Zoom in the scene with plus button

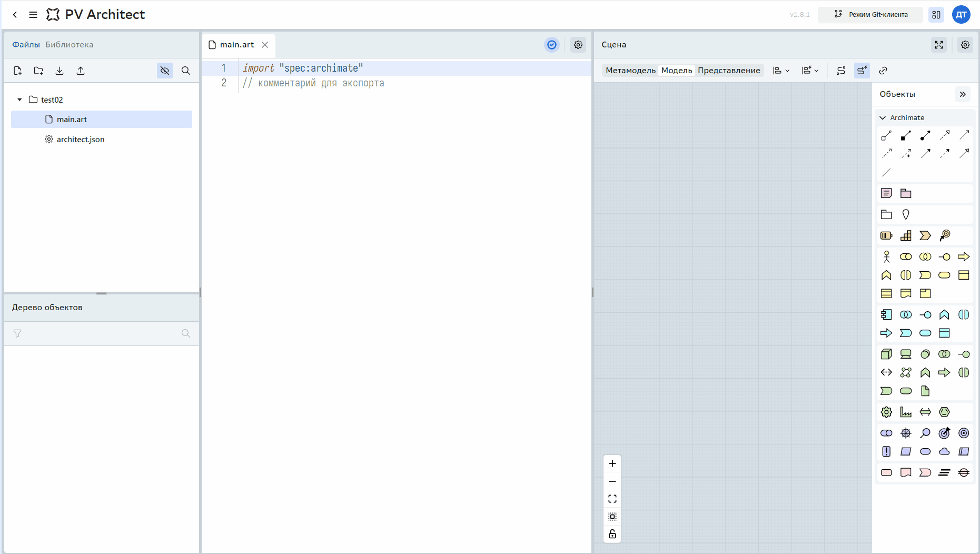612,463
